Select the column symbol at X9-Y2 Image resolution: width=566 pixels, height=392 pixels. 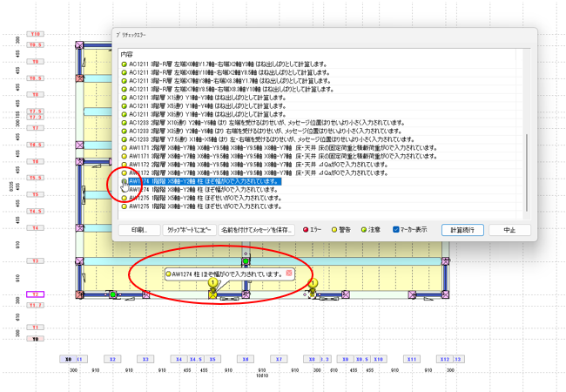point(346,294)
